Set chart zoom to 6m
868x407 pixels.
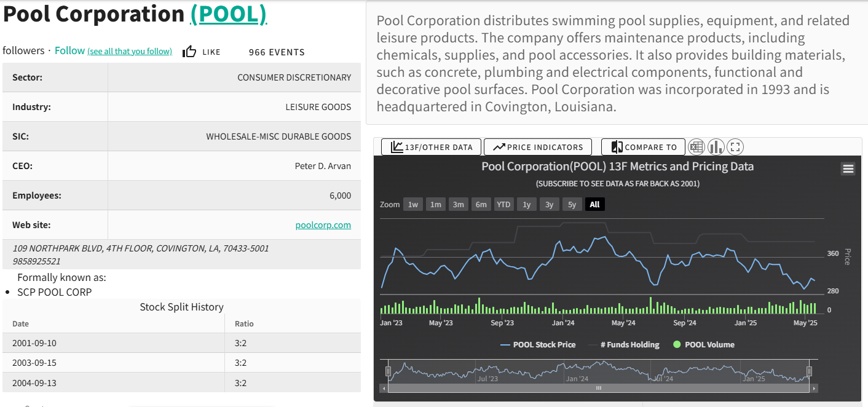coord(481,205)
